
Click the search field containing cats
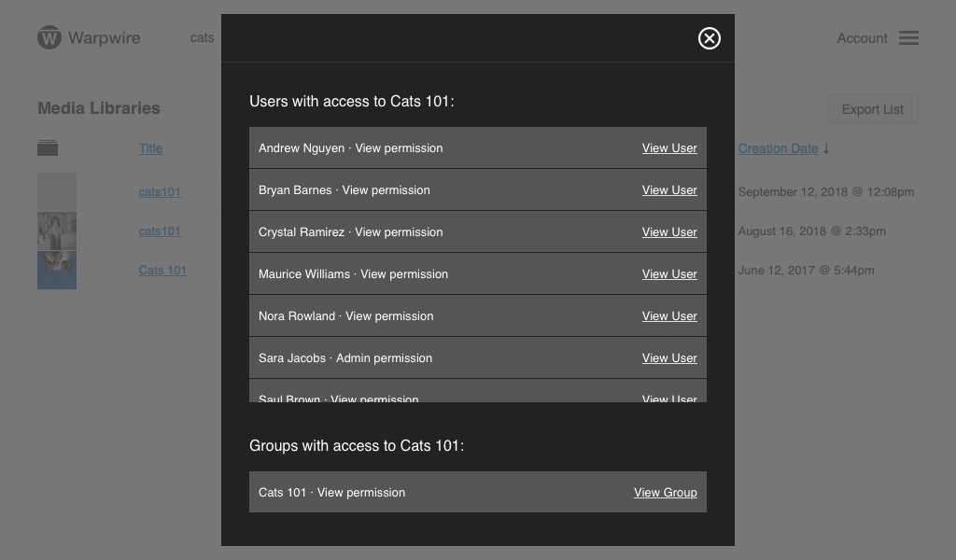point(201,38)
